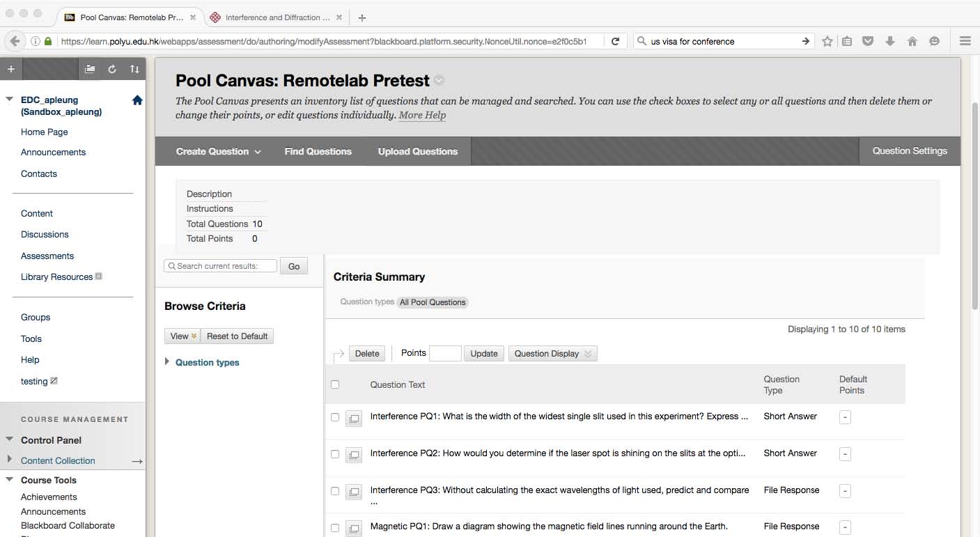The image size is (980, 537).
Task: Click the edit icon beside testing
Action: [54, 381]
